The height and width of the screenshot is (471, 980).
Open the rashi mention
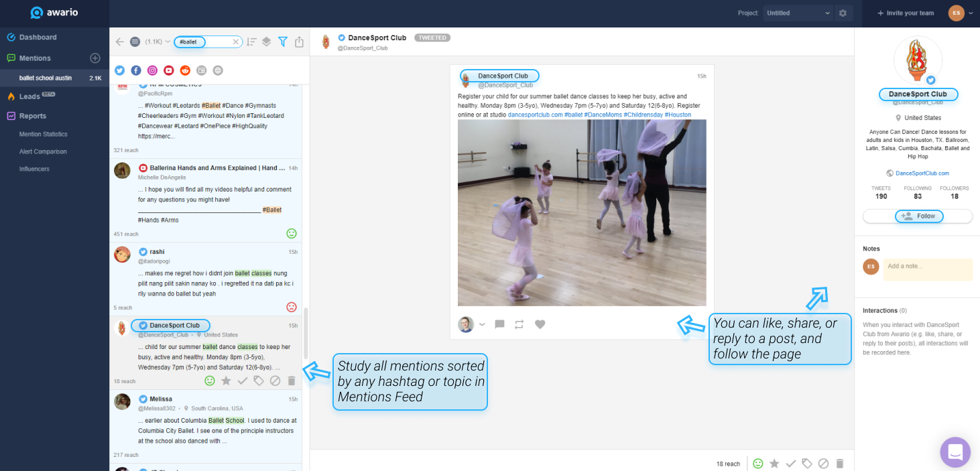206,279
